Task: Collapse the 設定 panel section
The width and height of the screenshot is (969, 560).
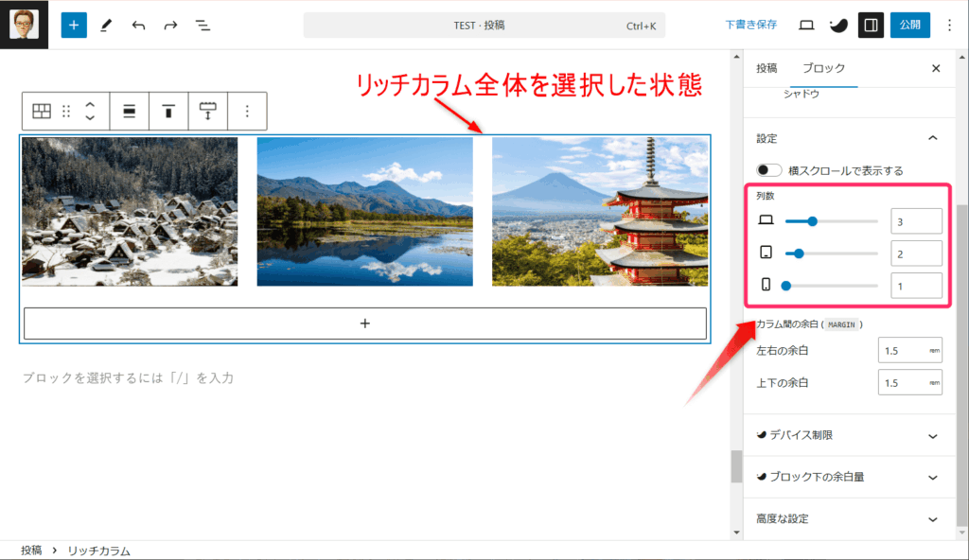Action: (x=932, y=138)
